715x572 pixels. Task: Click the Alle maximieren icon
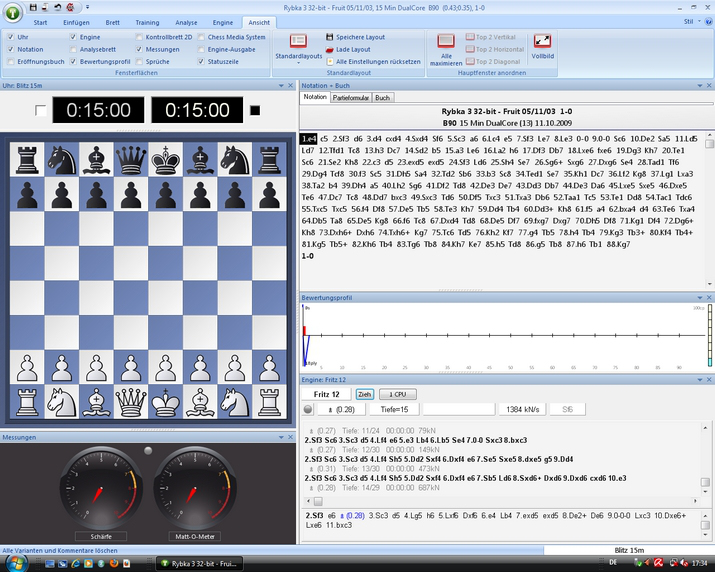point(446,41)
